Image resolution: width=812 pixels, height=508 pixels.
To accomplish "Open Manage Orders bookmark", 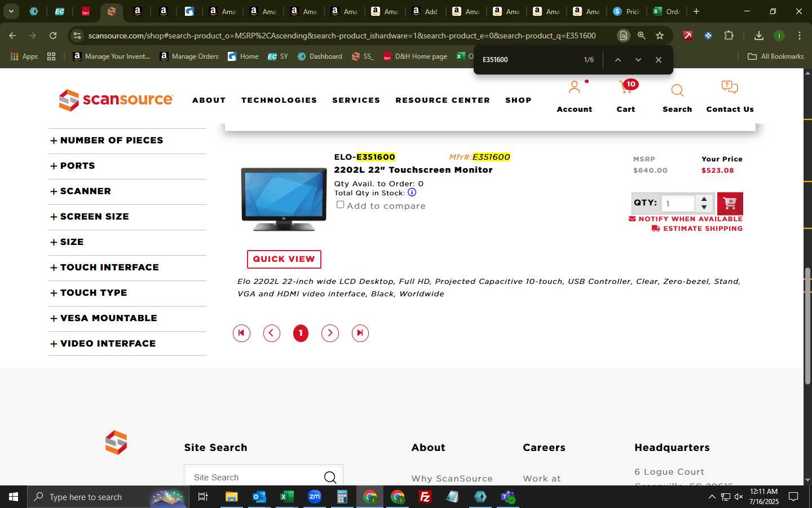I will [189, 56].
